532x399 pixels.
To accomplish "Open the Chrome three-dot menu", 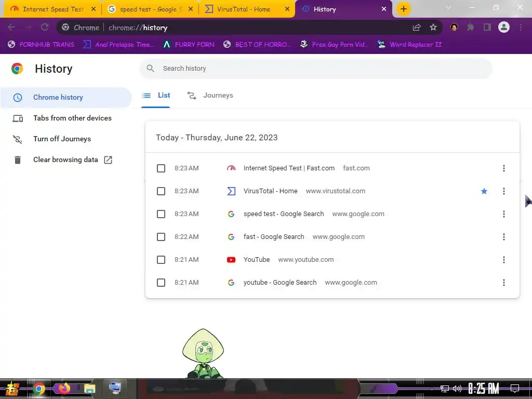I will (x=521, y=28).
